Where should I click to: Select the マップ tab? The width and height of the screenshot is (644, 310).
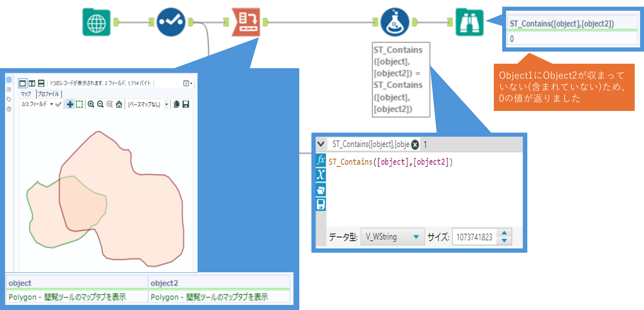point(26,94)
